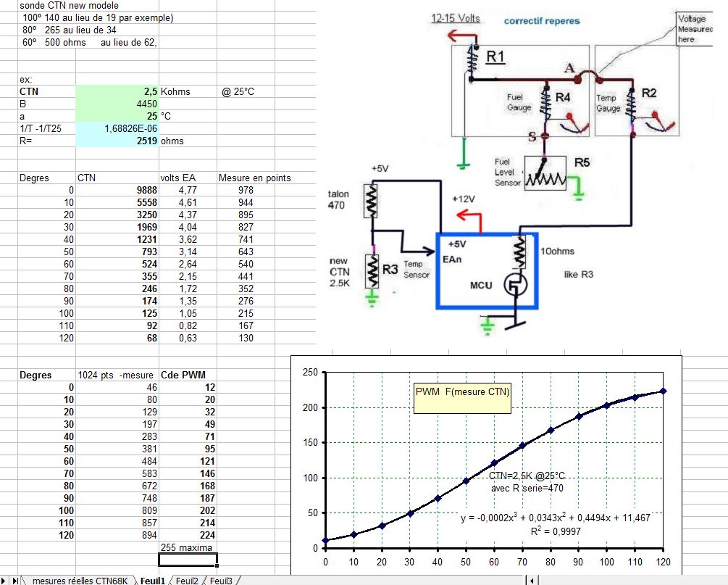
Task: Click the '12-15 Volts' label in the diagram
Action: point(456,18)
